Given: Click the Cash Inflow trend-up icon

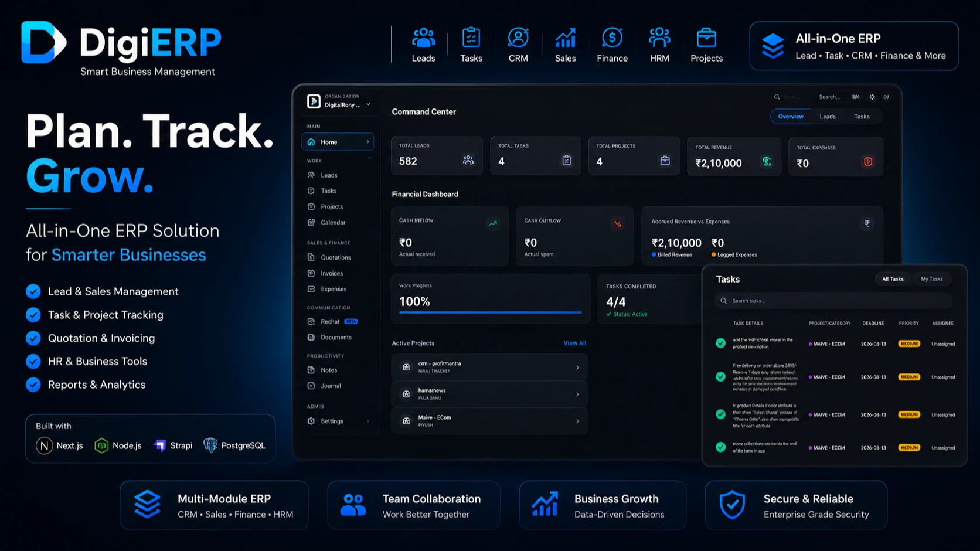Looking at the screenshot, I should [493, 223].
